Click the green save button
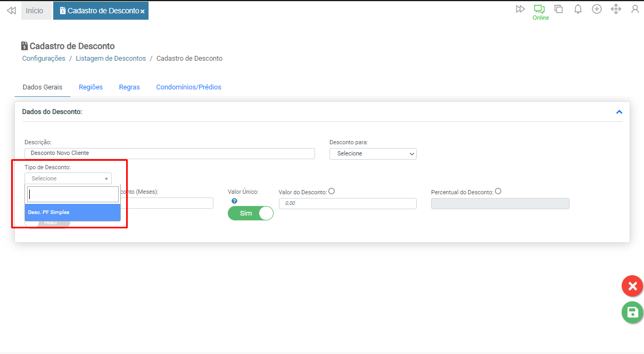 tap(632, 312)
